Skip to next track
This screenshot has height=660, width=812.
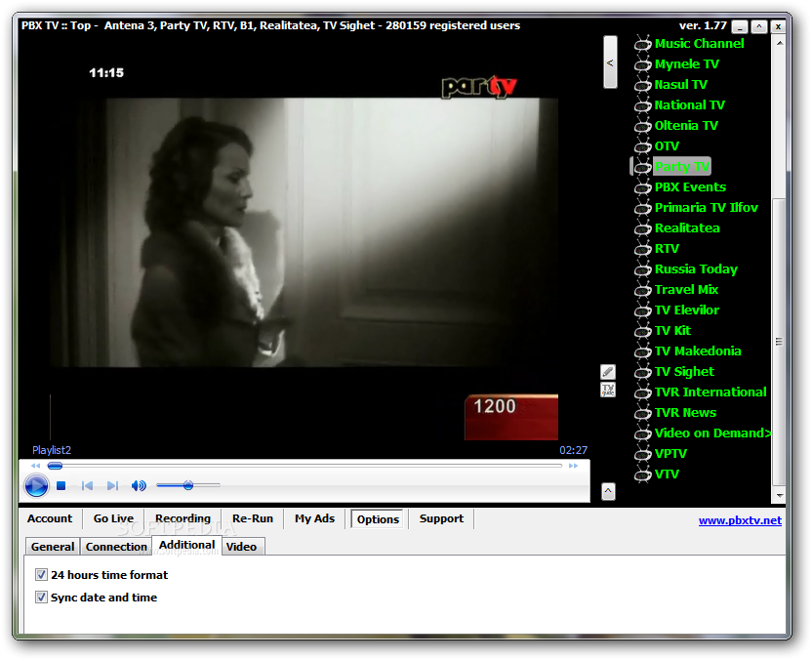tap(112, 486)
